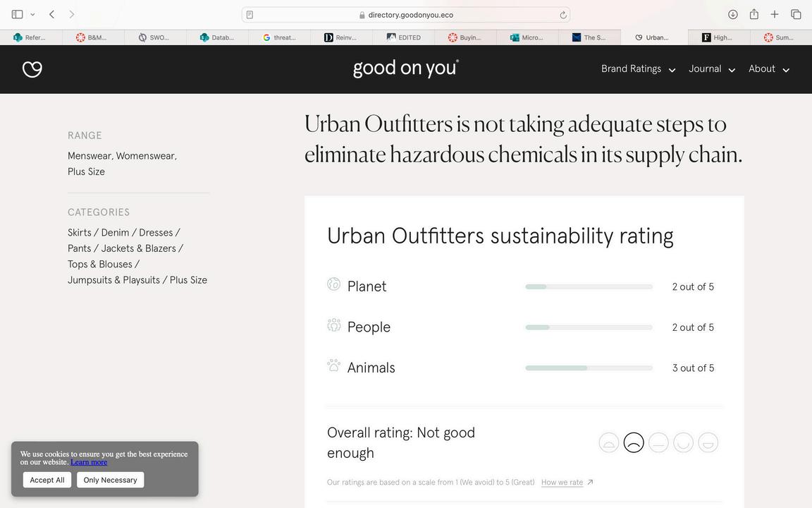The width and height of the screenshot is (812, 508).
Task: Show Safari downloads
Action: pos(733,15)
